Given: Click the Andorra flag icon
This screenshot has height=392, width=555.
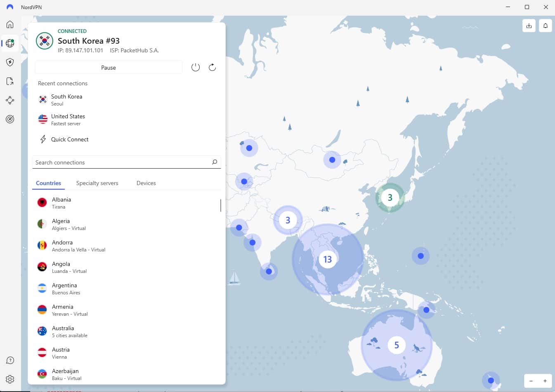Looking at the screenshot, I should coord(42,245).
